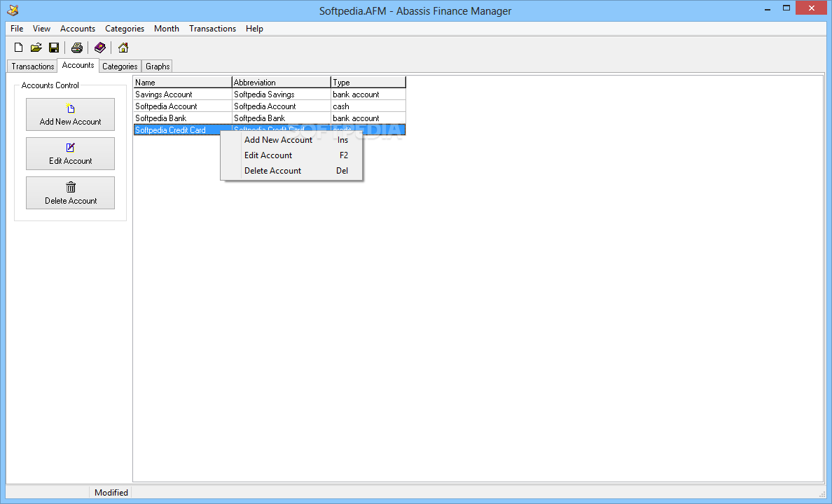The image size is (832, 504).
Task: Select the Savings Account row name
Action: (183, 94)
